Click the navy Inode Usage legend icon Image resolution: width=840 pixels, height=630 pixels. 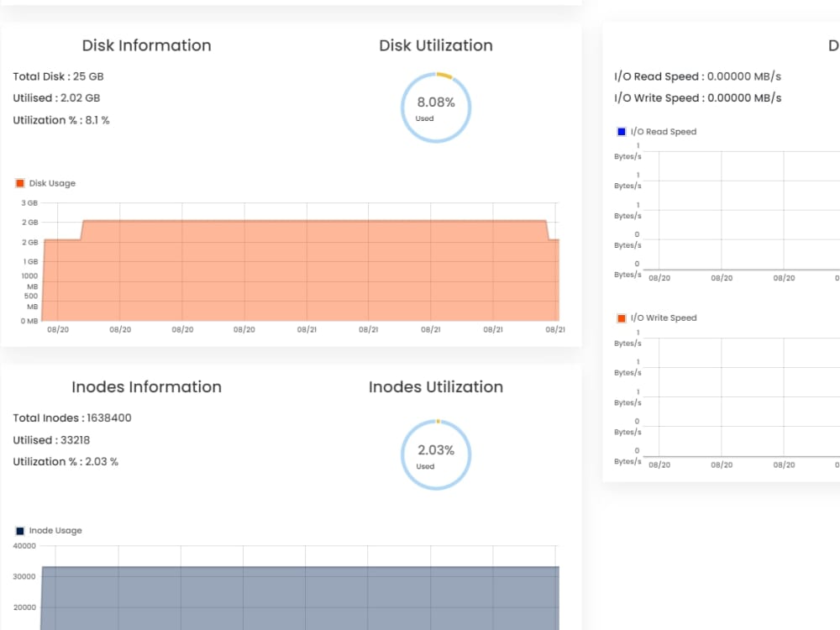(18, 530)
